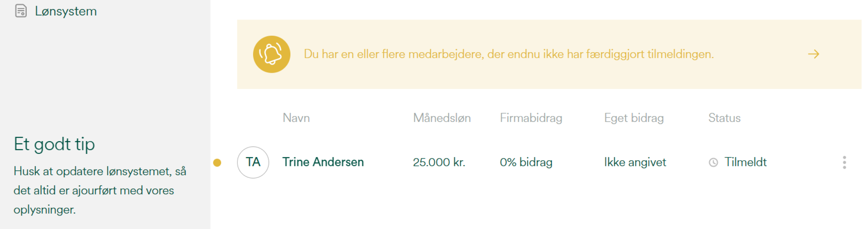Click the yellow status dot beside Trine Andersen

tap(217, 163)
